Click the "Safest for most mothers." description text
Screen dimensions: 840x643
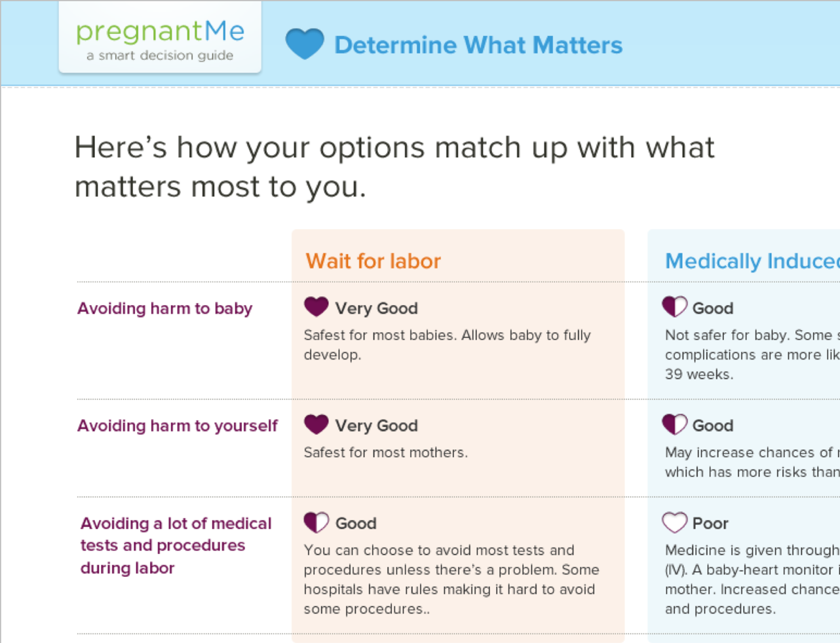tap(385, 452)
